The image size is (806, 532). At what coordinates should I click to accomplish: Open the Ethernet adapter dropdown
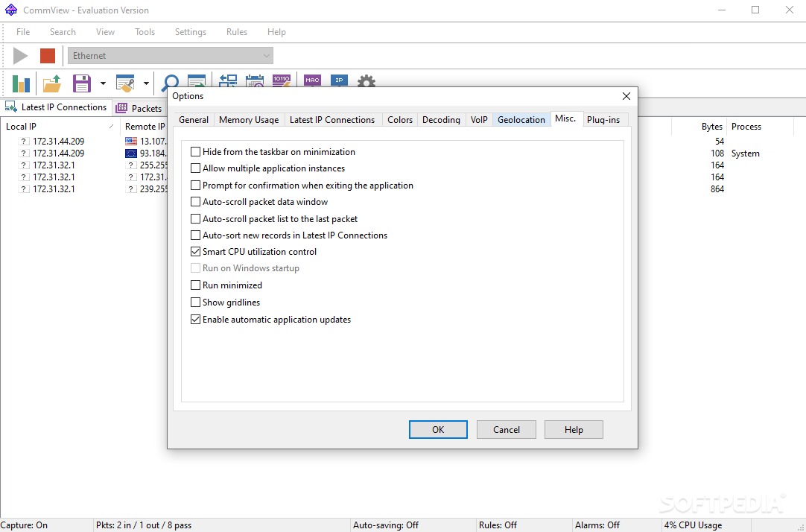tap(170, 56)
